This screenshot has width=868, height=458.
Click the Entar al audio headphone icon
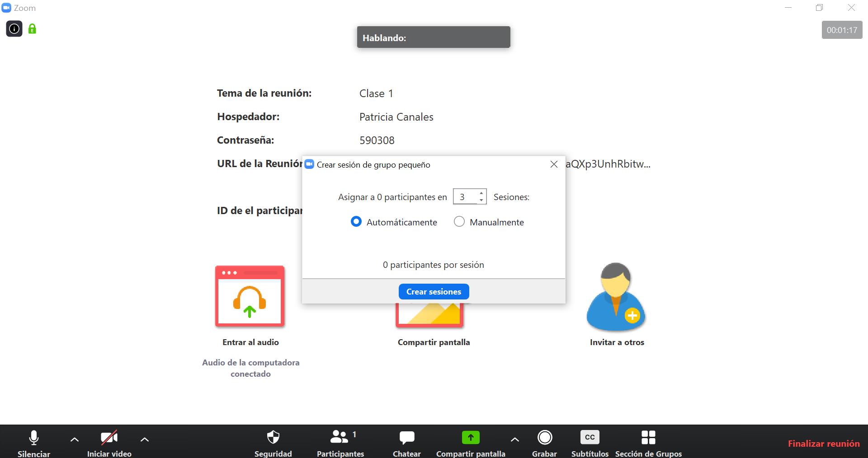click(x=250, y=296)
